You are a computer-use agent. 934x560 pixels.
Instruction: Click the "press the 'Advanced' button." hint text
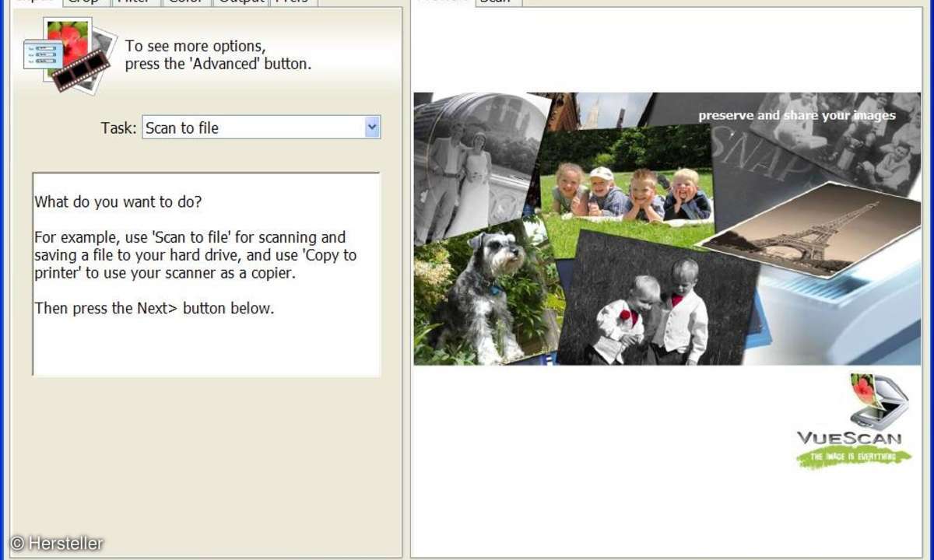(x=218, y=64)
